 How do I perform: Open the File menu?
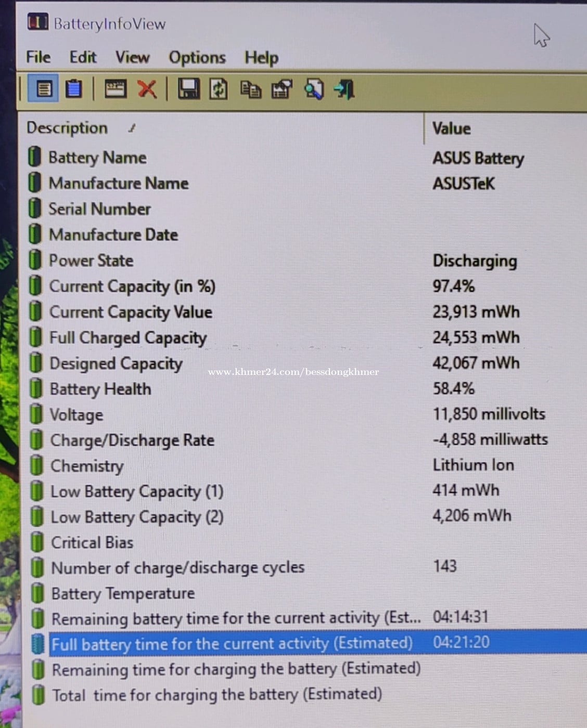pos(38,57)
